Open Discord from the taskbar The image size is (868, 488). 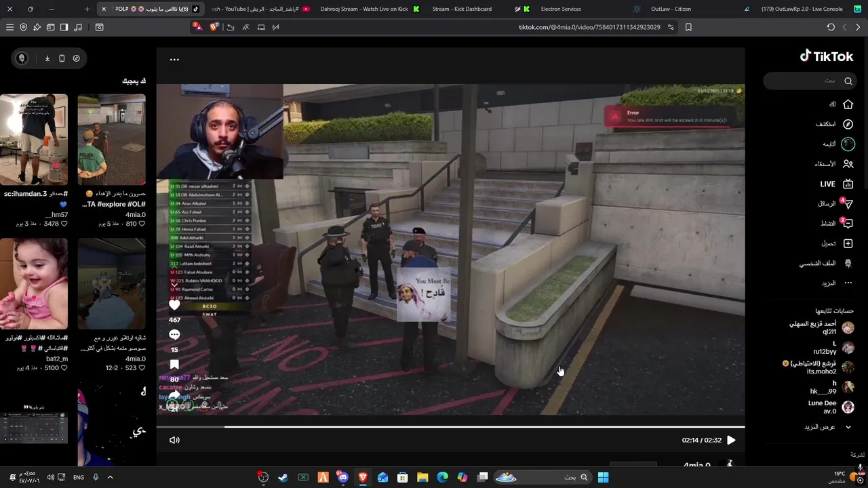click(x=343, y=477)
